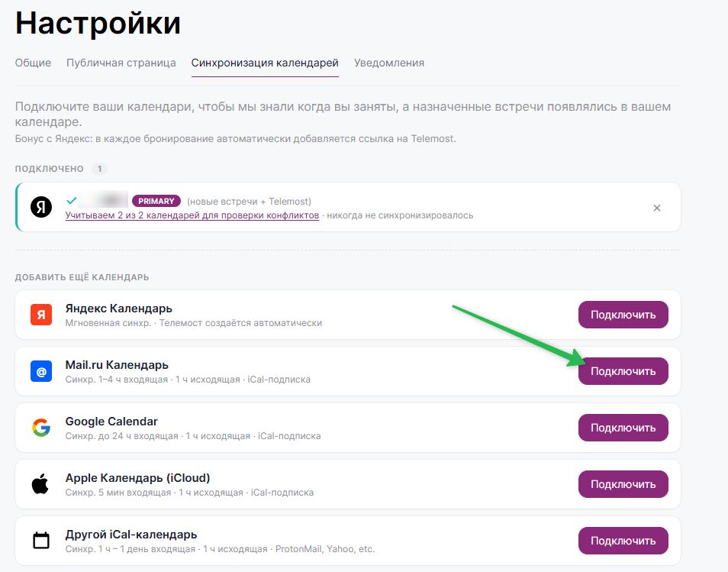Click the green checkmark in connected account

point(72,200)
